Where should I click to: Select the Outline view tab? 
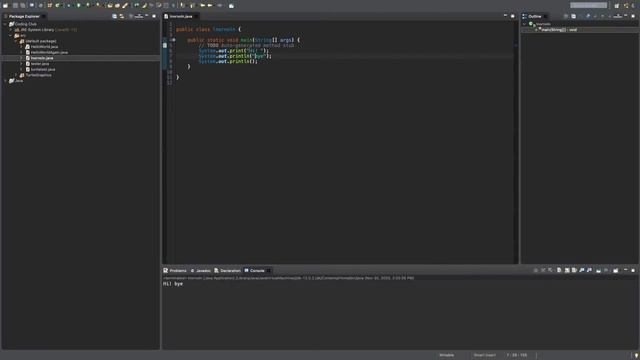click(x=534, y=16)
